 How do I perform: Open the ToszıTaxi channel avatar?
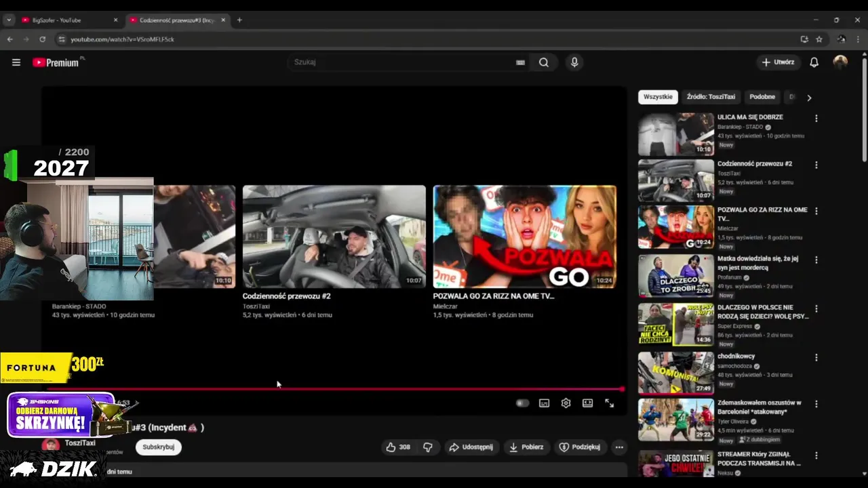pos(50,445)
